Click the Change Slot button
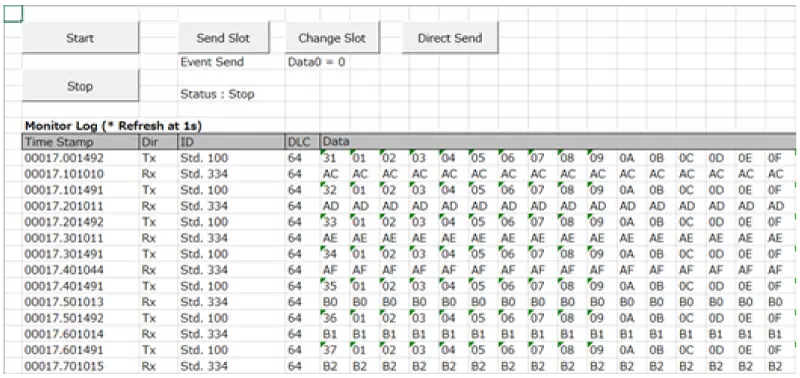The image size is (800, 378). (x=332, y=37)
